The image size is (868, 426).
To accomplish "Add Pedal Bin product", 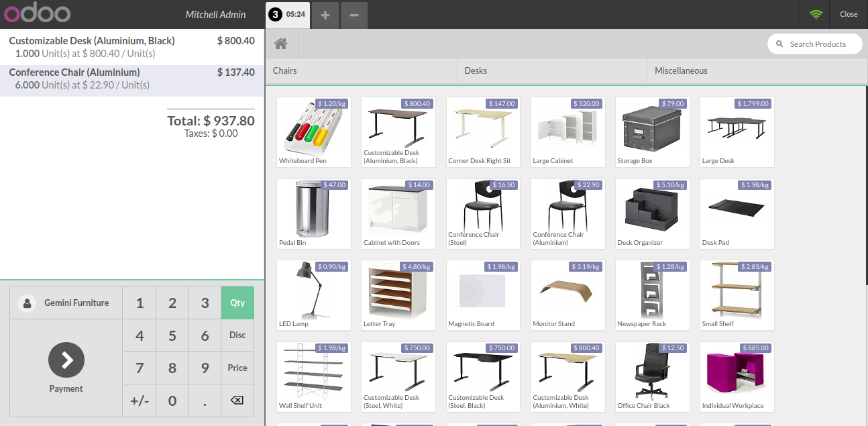I will (x=314, y=214).
